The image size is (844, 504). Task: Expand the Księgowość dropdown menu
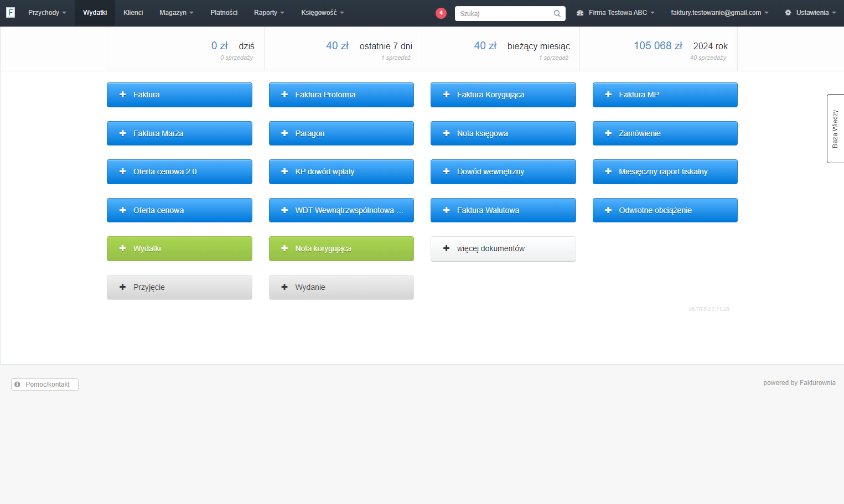coord(323,13)
